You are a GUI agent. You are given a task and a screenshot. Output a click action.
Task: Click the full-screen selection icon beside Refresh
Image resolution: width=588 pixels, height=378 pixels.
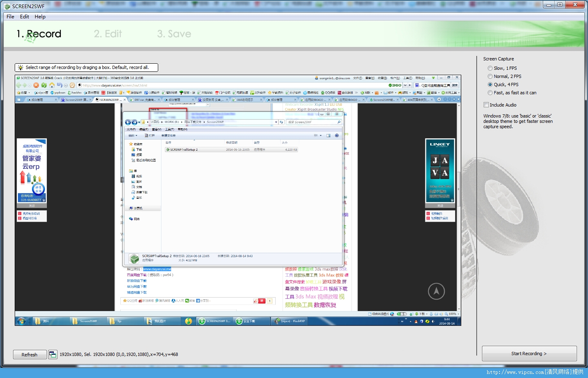(53, 354)
